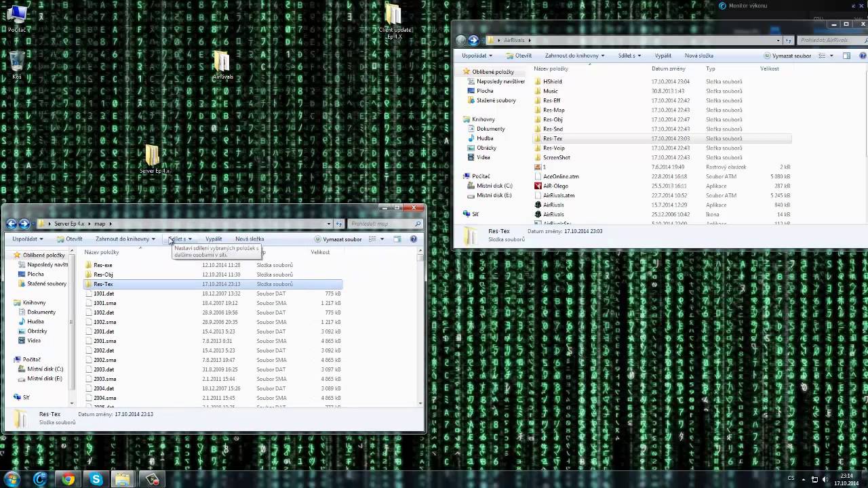Refresh the AirRivals window address bar
Image resolution: width=868 pixels, height=488 pixels.
point(789,40)
